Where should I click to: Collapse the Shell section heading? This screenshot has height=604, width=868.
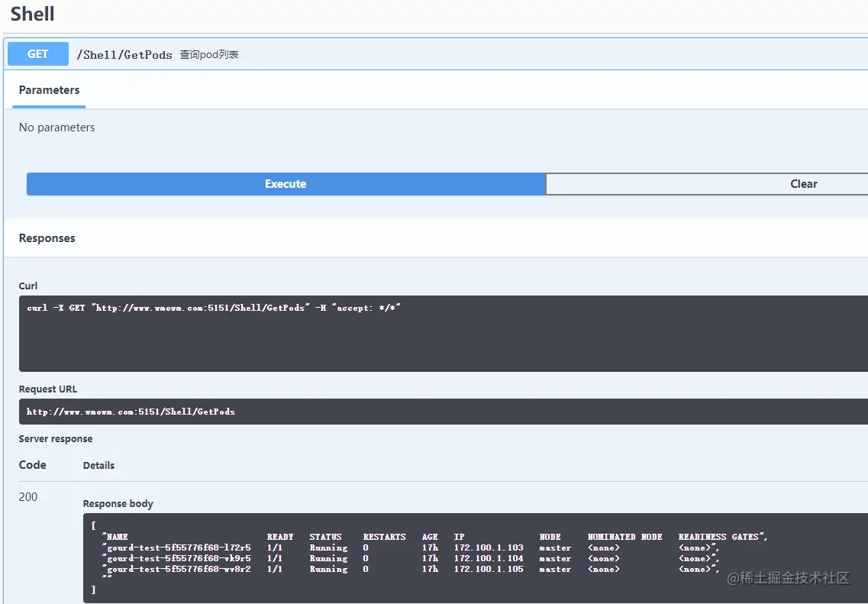[x=32, y=14]
